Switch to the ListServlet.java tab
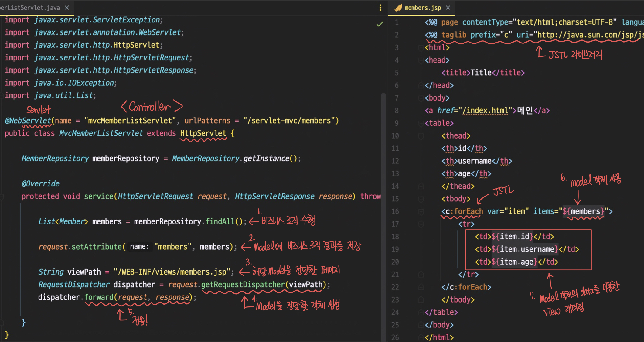The image size is (644, 342). pyautogui.click(x=30, y=8)
